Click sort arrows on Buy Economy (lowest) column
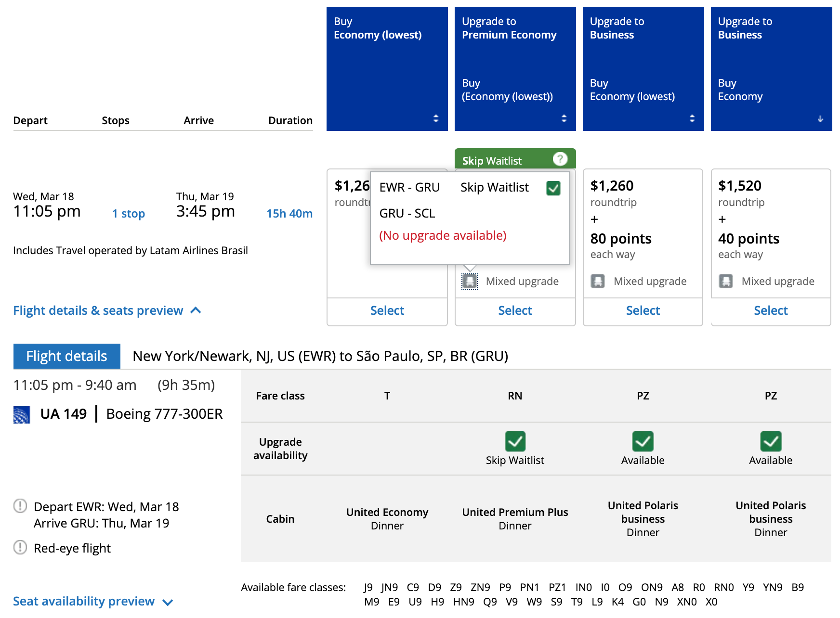 435,118
